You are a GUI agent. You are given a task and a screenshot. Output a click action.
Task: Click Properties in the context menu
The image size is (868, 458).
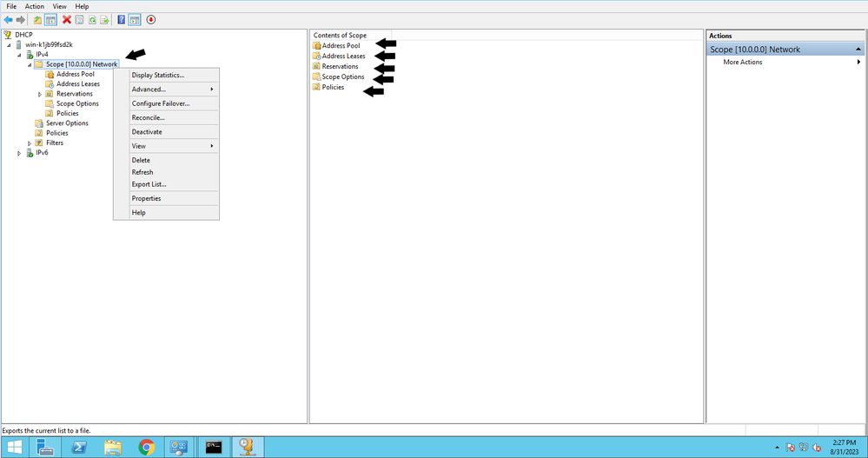tap(146, 198)
